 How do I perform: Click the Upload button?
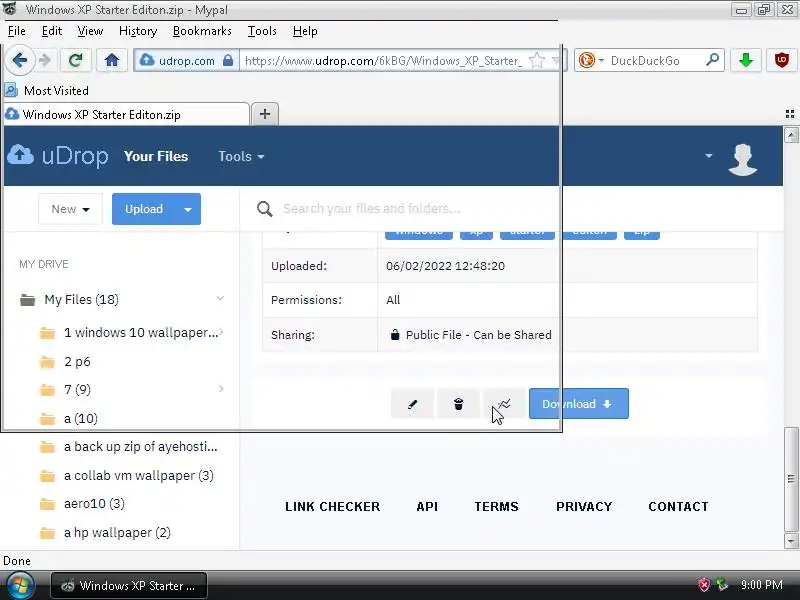point(144,209)
